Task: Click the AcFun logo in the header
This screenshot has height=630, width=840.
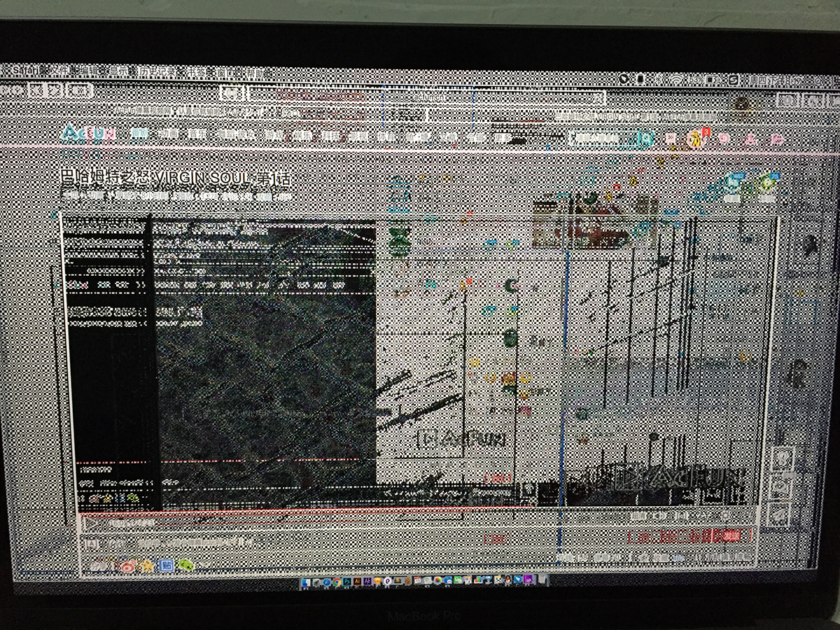Action: click(x=87, y=134)
